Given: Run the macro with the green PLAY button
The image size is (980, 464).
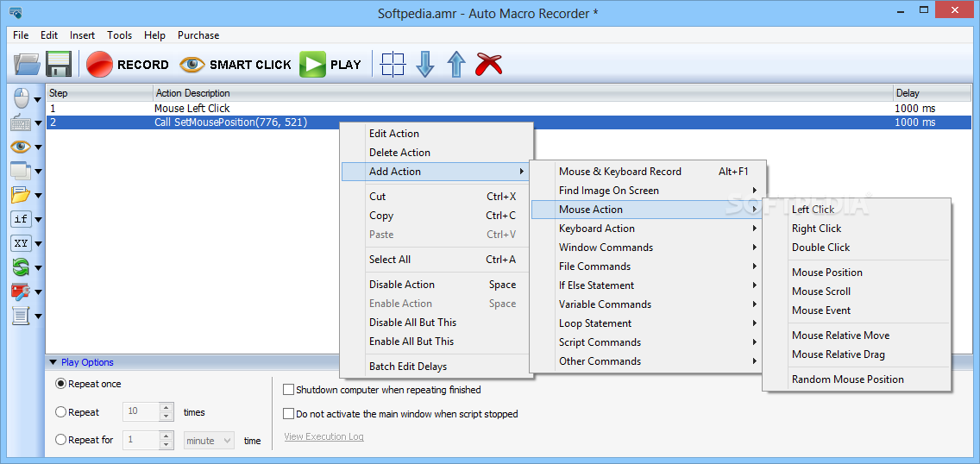Looking at the screenshot, I should coord(330,65).
